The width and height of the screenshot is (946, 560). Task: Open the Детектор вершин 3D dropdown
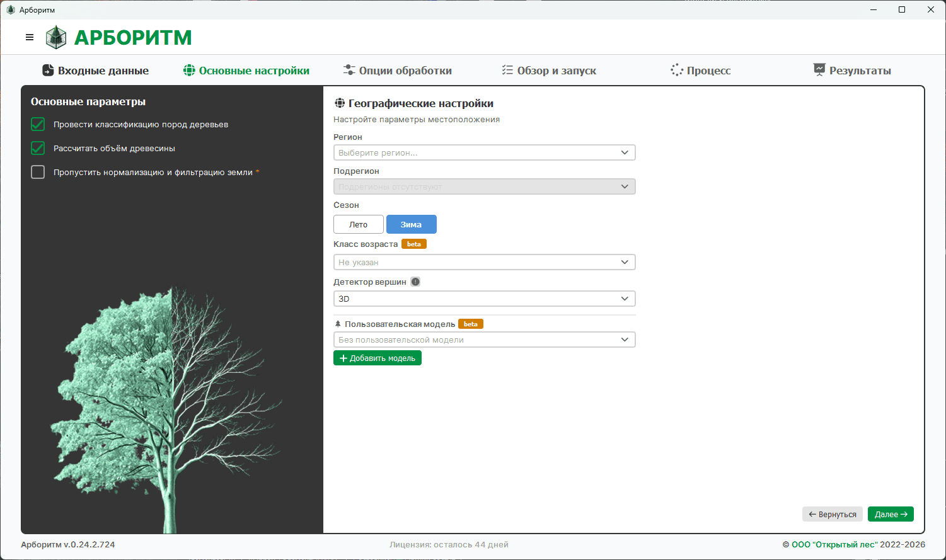point(484,299)
